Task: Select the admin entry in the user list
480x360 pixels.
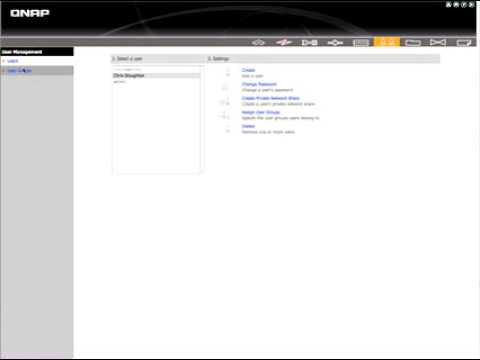Action: (x=156, y=82)
